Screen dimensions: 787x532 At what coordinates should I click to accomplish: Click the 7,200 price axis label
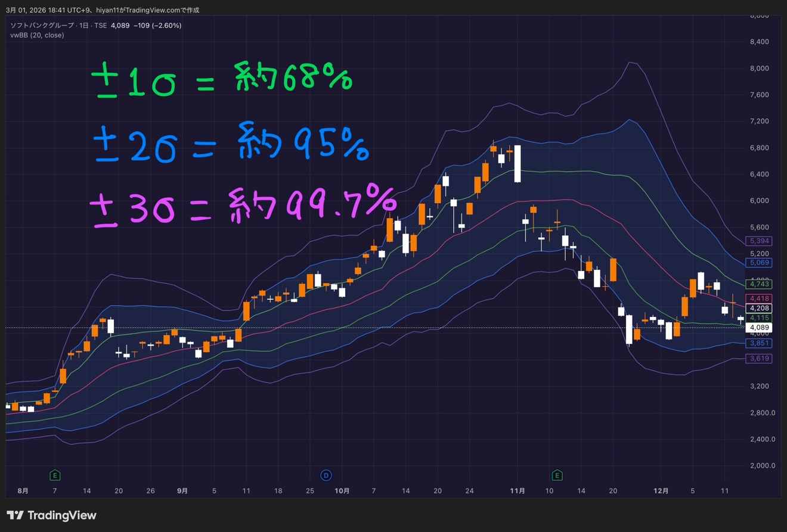pyautogui.click(x=758, y=122)
